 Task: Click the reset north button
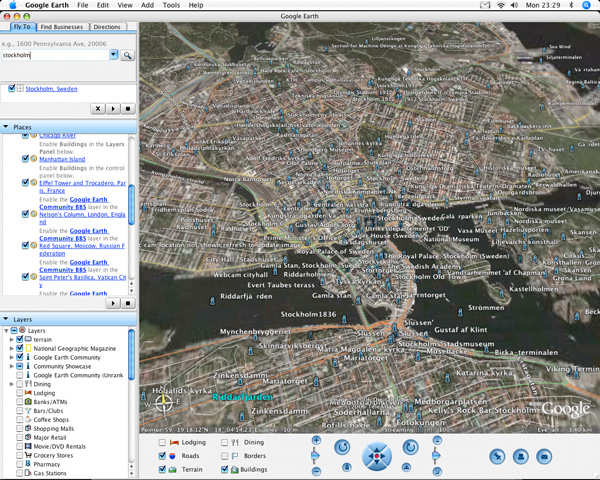[346, 467]
